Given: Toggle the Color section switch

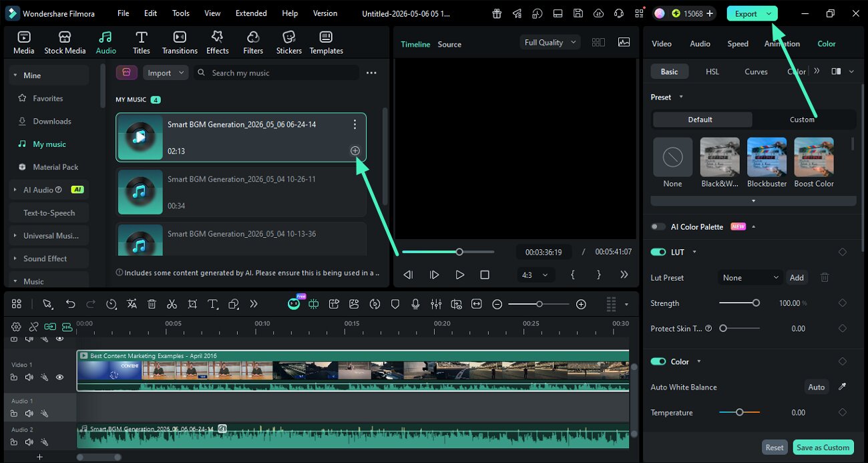Looking at the screenshot, I should click(x=658, y=361).
